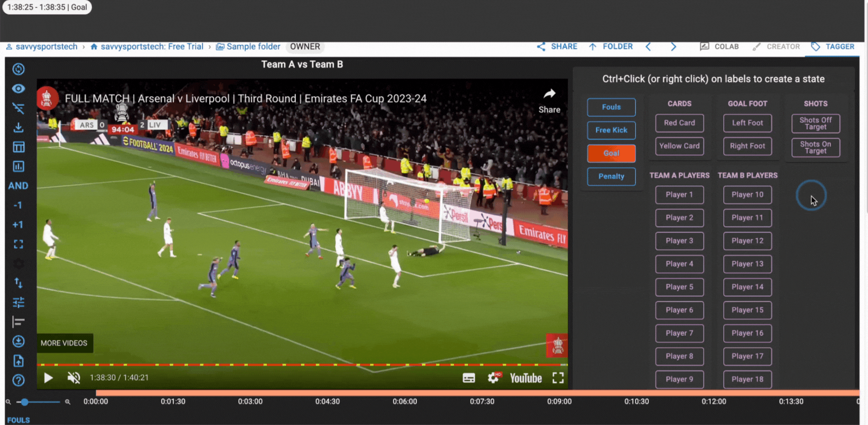Select Team B Player 18
Screen dimensions: 868x425
[x=747, y=379]
